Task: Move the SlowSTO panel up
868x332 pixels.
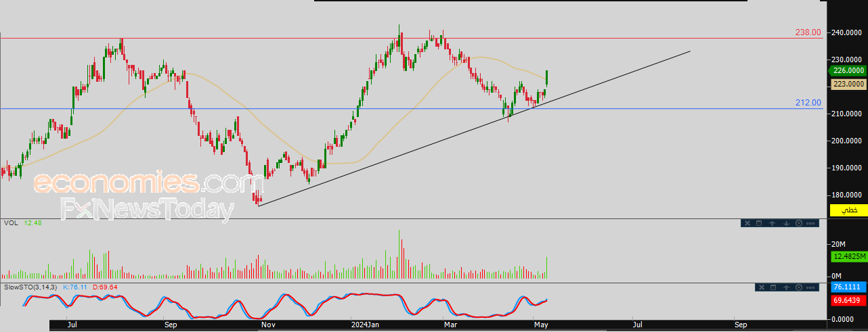Action: pos(786,287)
